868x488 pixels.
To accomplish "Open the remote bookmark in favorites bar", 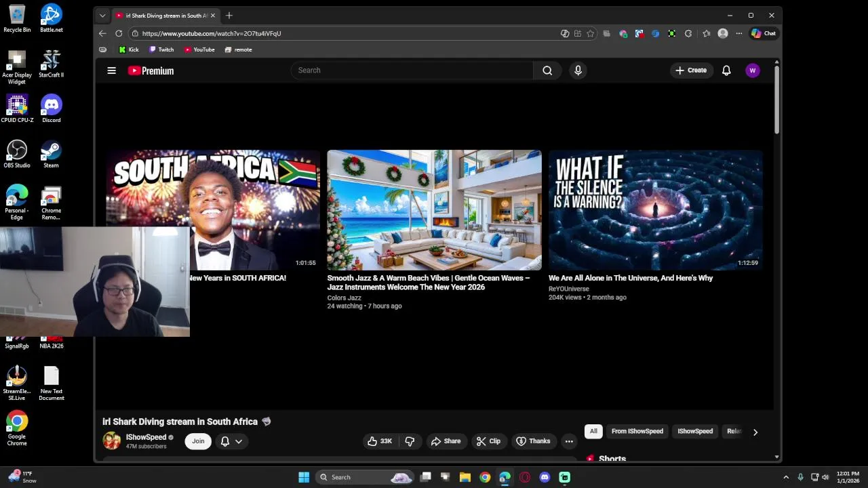I will click(238, 49).
